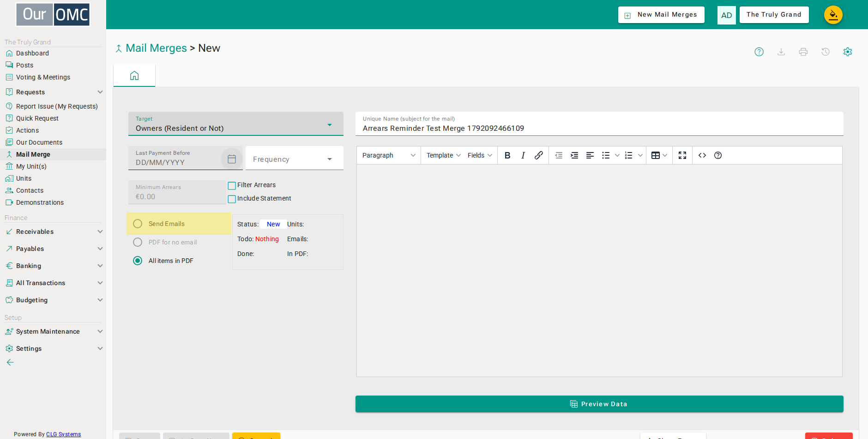Select All items in PDF option
Viewport: 868px width, 439px height.
(138, 261)
